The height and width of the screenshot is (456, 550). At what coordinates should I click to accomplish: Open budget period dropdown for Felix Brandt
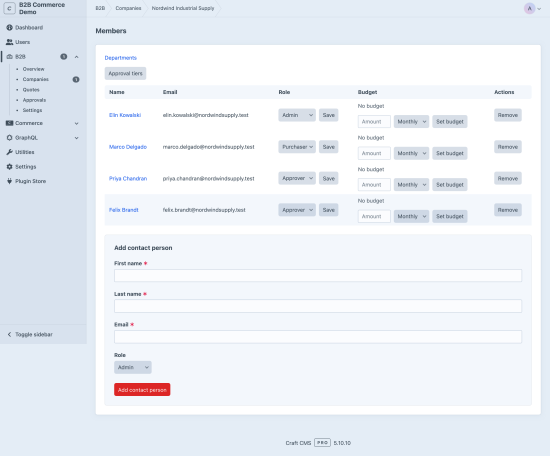pos(411,216)
